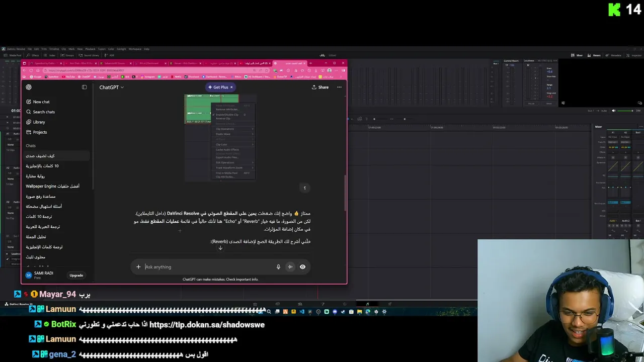Open the three-dot conversation options menu

click(x=339, y=87)
